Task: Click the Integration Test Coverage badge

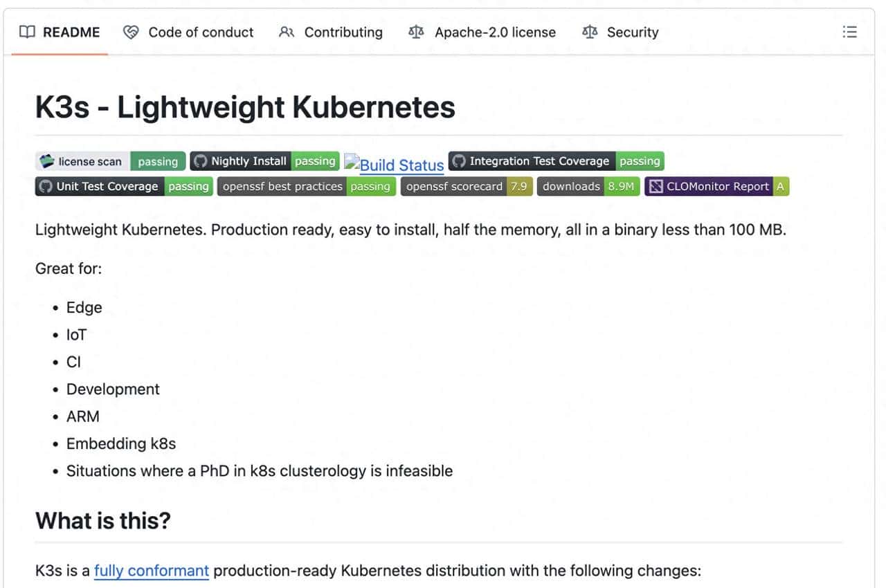Action: (x=557, y=161)
